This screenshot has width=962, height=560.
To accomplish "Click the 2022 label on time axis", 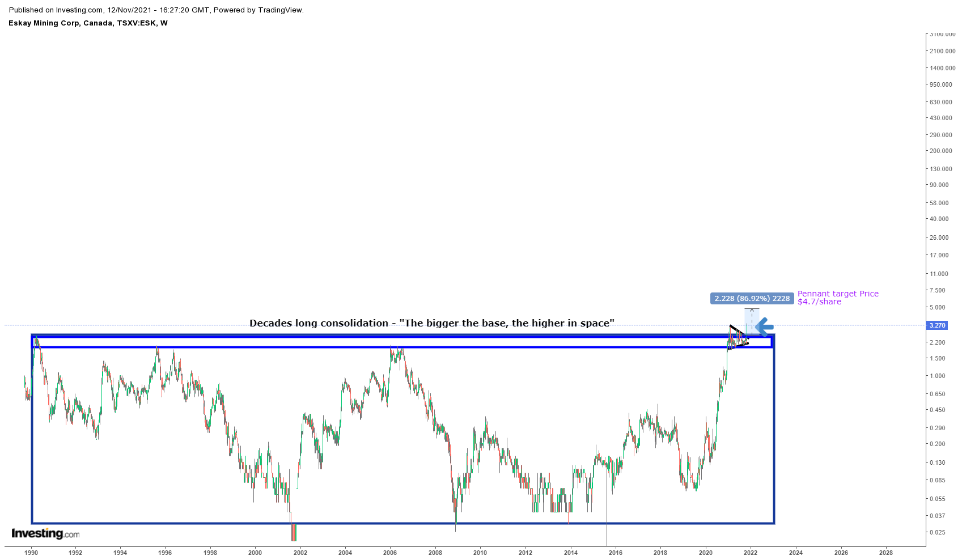I will (x=750, y=553).
